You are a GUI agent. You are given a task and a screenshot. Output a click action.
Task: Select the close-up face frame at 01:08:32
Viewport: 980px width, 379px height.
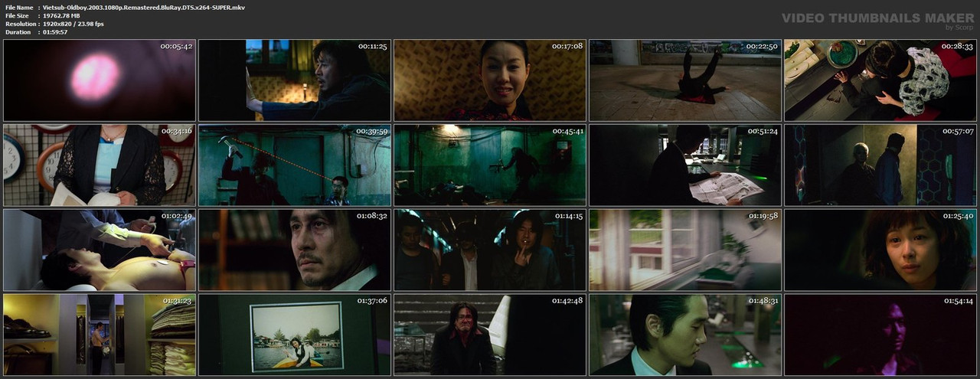295,250
